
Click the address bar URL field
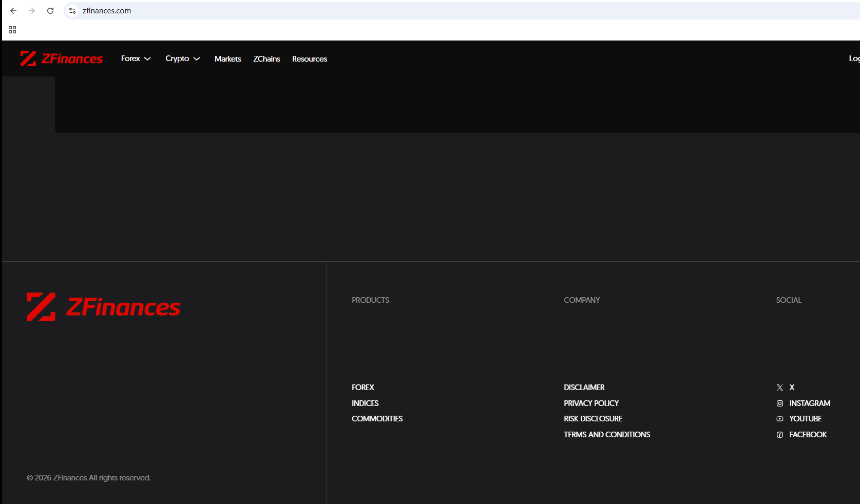coord(411,11)
